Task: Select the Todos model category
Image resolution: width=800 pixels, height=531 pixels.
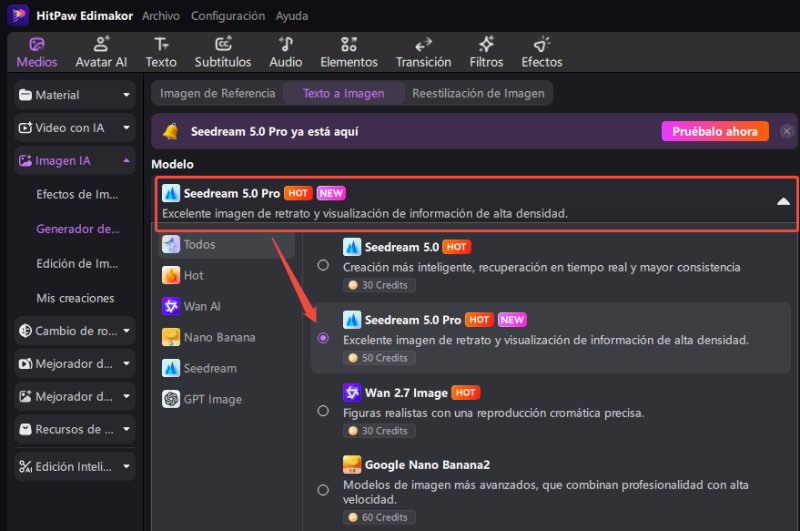Action: tap(227, 244)
